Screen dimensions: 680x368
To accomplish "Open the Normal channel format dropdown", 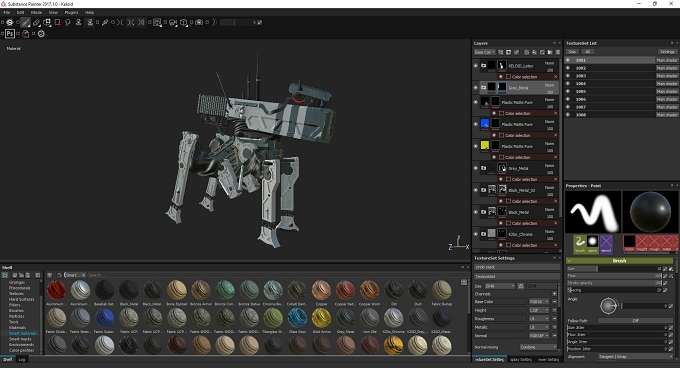I will [539, 335].
